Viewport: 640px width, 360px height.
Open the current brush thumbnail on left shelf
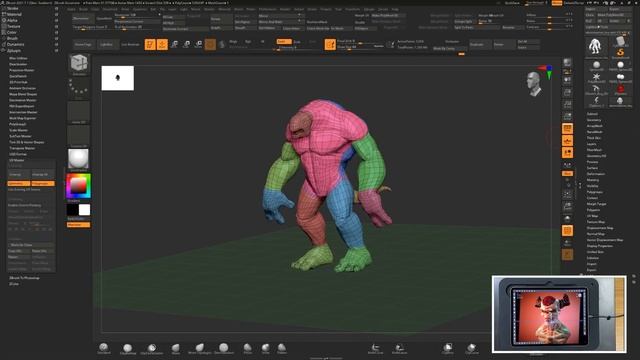(x=79, y=64)
